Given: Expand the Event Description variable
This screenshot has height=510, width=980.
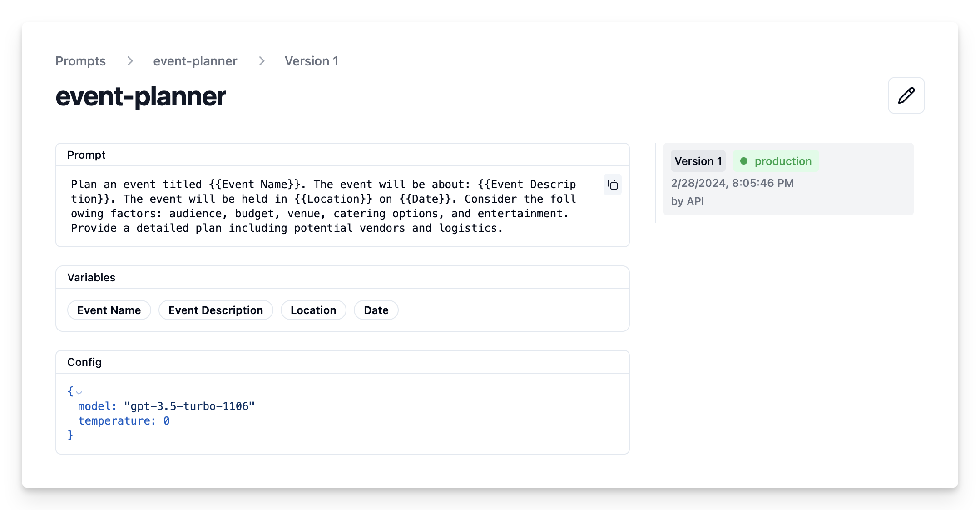Looking at the screenshot, I should 215,310.
